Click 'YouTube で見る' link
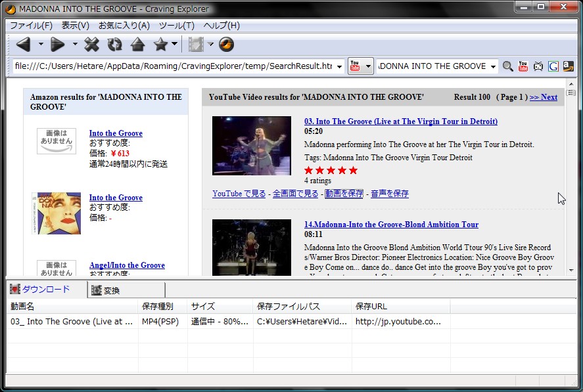The height and width of the screenshot is (392, 583). [239, 194]
